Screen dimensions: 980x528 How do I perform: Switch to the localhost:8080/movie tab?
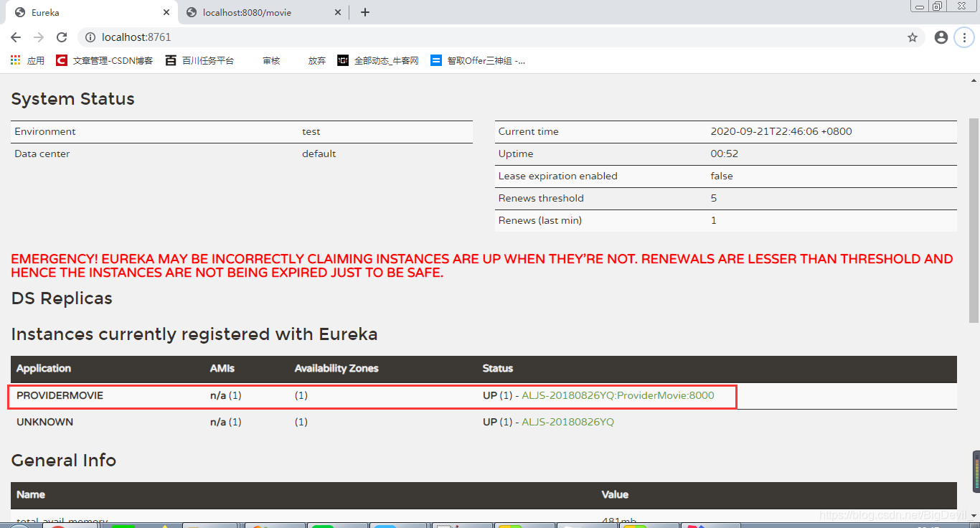263,12
